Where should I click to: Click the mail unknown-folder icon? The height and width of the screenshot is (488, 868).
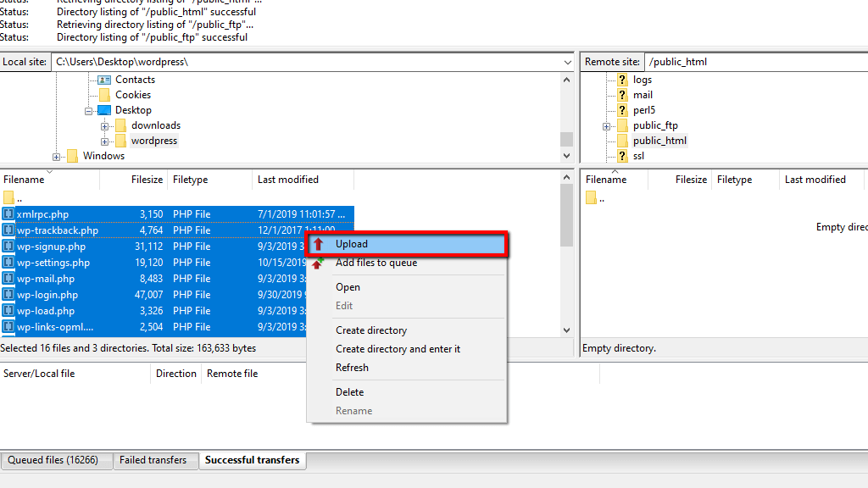tap(622, 95)
